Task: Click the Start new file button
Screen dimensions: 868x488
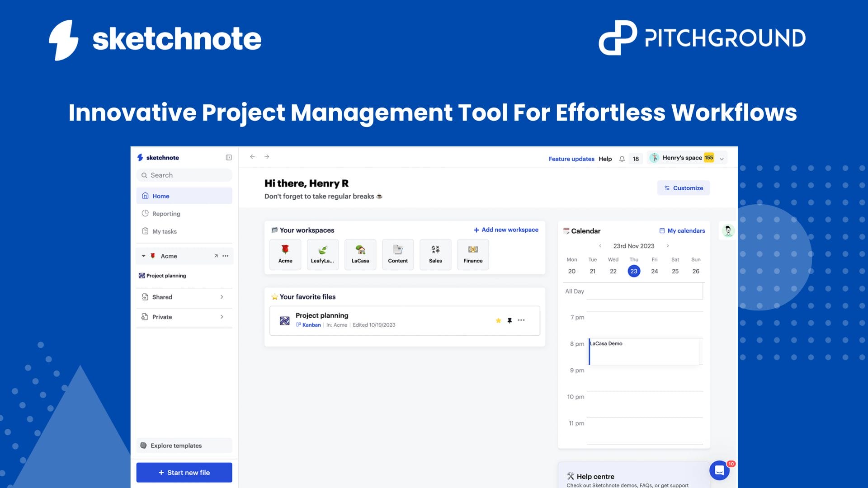Action: [x=184, y=472]
